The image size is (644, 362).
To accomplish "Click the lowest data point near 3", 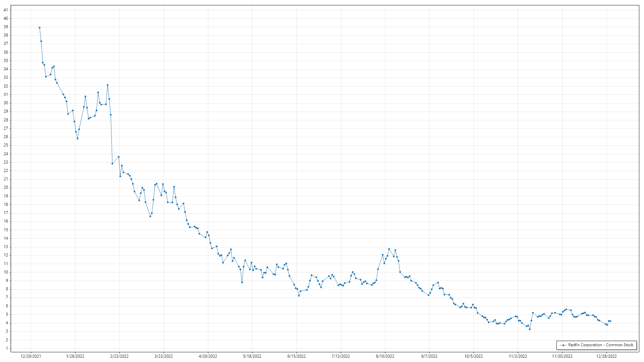I will coord(530,329).
